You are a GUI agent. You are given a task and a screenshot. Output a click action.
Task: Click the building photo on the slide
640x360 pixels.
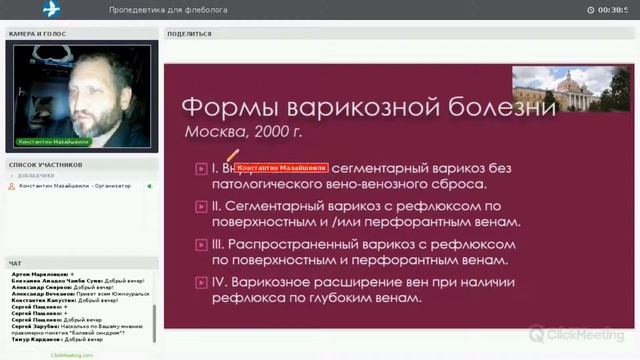(571, 89)
